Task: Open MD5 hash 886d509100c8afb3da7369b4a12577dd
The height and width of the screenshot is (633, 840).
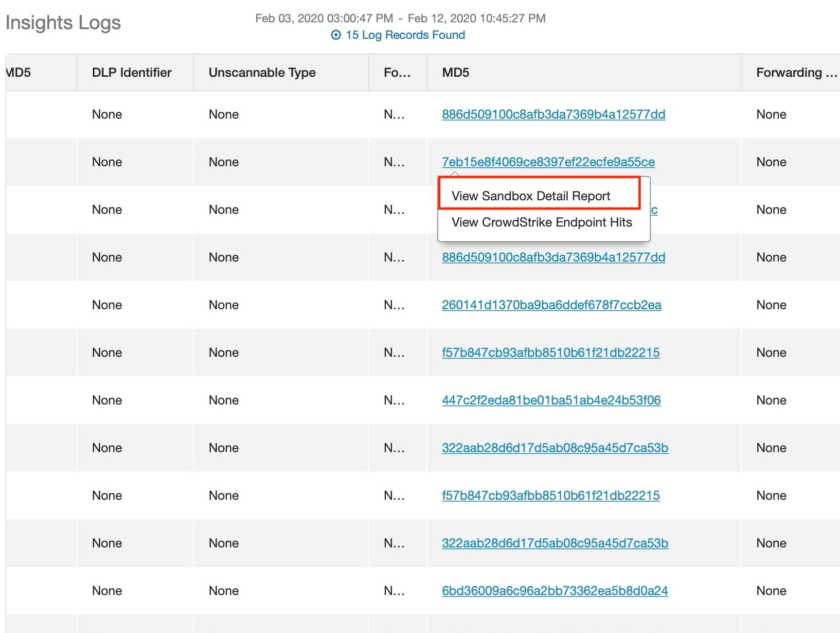Action: click(554, 114)
